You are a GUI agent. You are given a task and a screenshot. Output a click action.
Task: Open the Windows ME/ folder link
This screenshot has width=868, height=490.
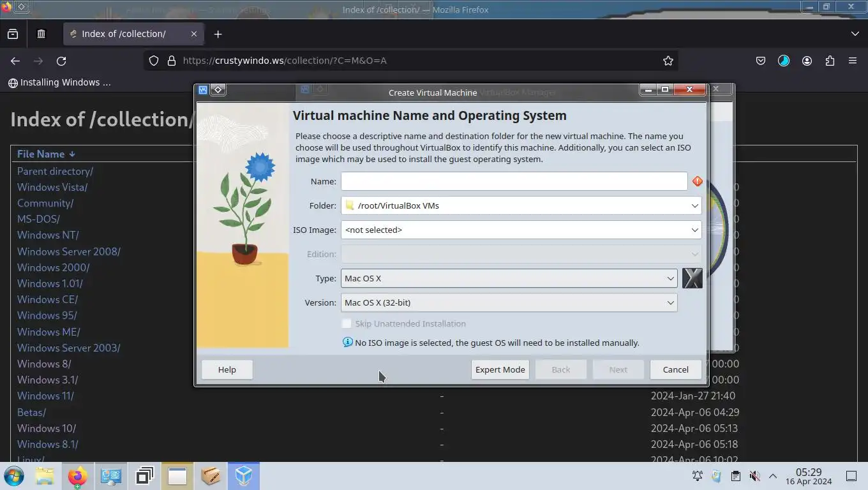(x=49, y=332)
